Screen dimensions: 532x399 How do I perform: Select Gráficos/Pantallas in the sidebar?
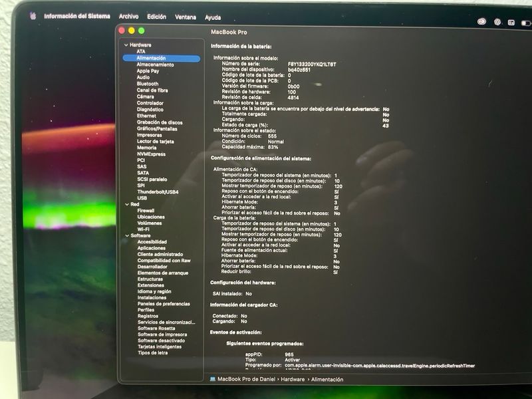[157, 128]
